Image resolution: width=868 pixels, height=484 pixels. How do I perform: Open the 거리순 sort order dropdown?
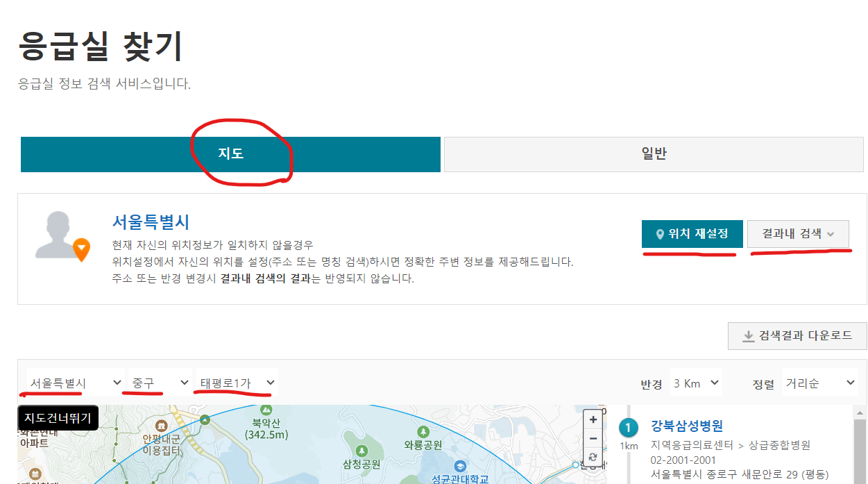pos(820,381)
